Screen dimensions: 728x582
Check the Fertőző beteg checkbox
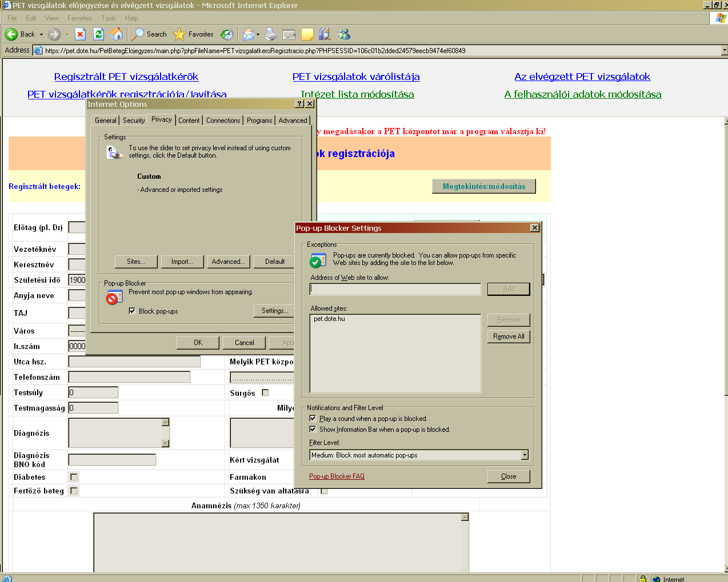tap(74, 490)
